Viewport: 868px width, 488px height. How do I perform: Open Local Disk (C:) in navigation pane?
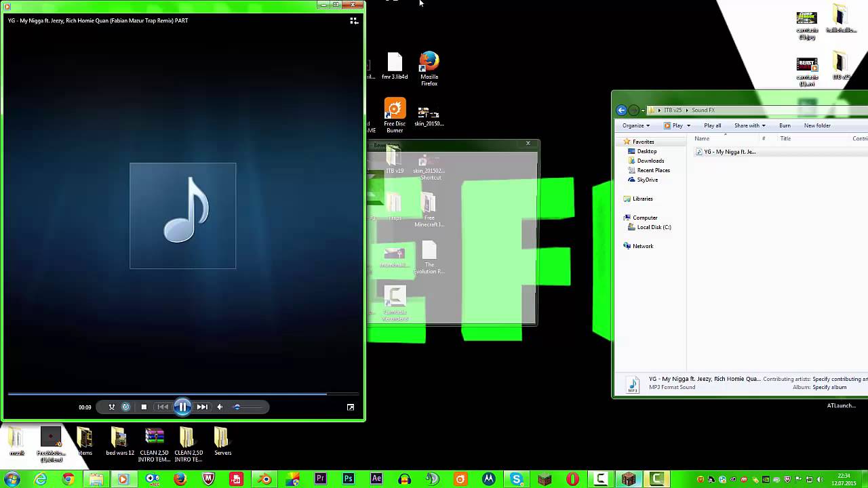point(654,227)
